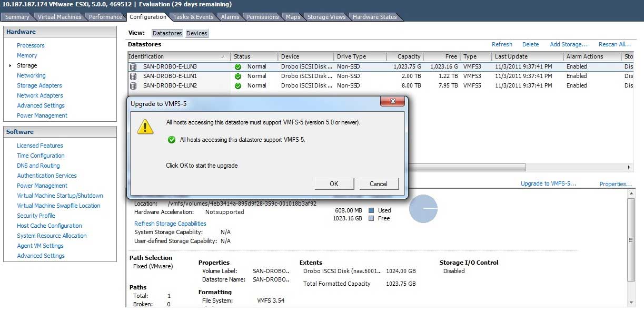Screen dimensions: 644x310
Task: Close the Upgrade to VMFS-5 dialog
Action: 392,101
